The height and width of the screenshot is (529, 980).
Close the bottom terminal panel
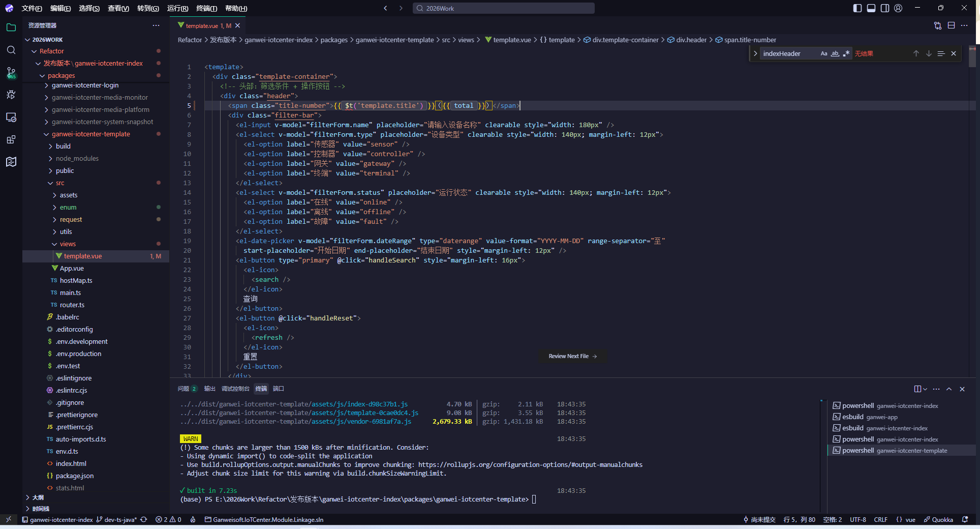[962, 389]
